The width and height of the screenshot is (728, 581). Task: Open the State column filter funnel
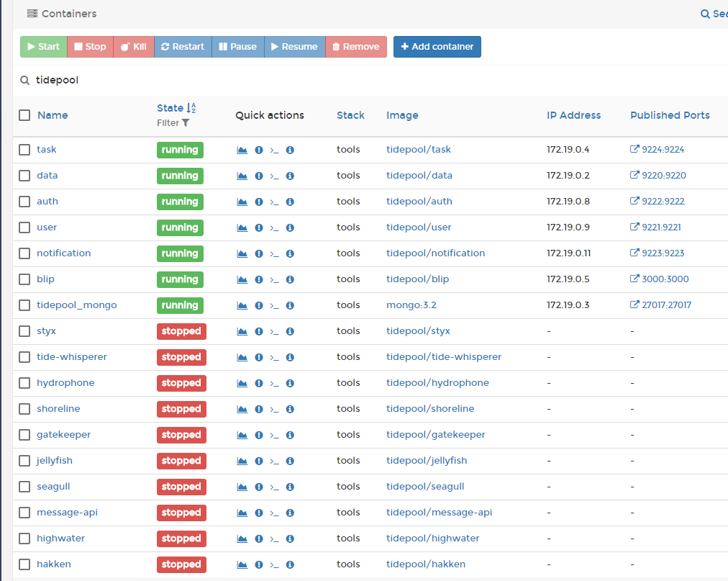click(x=186, y=123)
